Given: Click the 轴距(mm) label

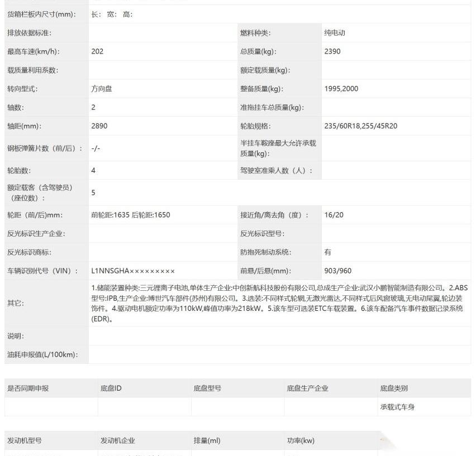Looking at the screenshot, I should click(x=24, y=126).
